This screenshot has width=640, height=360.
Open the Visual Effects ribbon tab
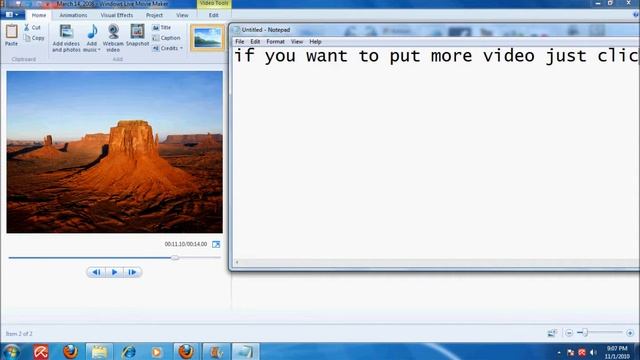tap(117, 15)
